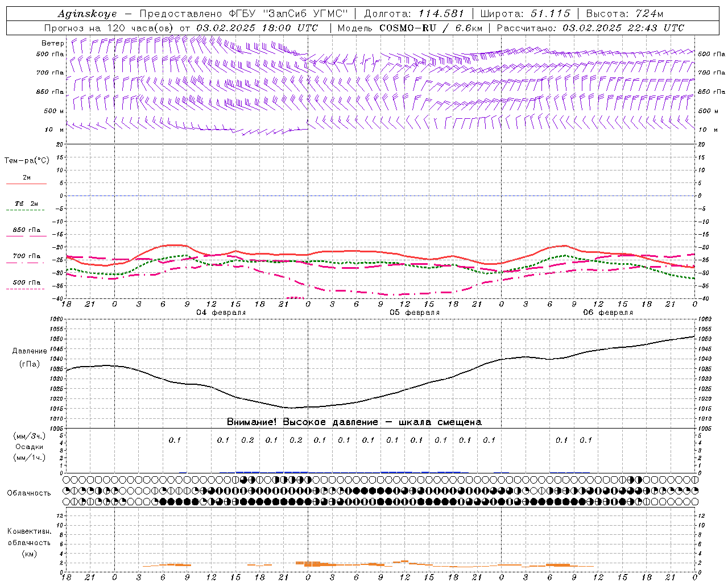Click the date label 05 февраля

[415, 313]
